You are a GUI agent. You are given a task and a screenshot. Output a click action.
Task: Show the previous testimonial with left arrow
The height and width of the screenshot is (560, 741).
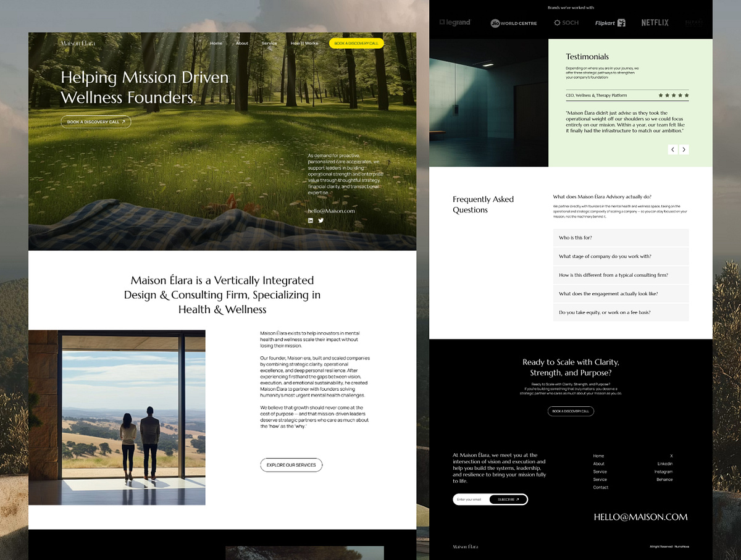pos(673,149)
